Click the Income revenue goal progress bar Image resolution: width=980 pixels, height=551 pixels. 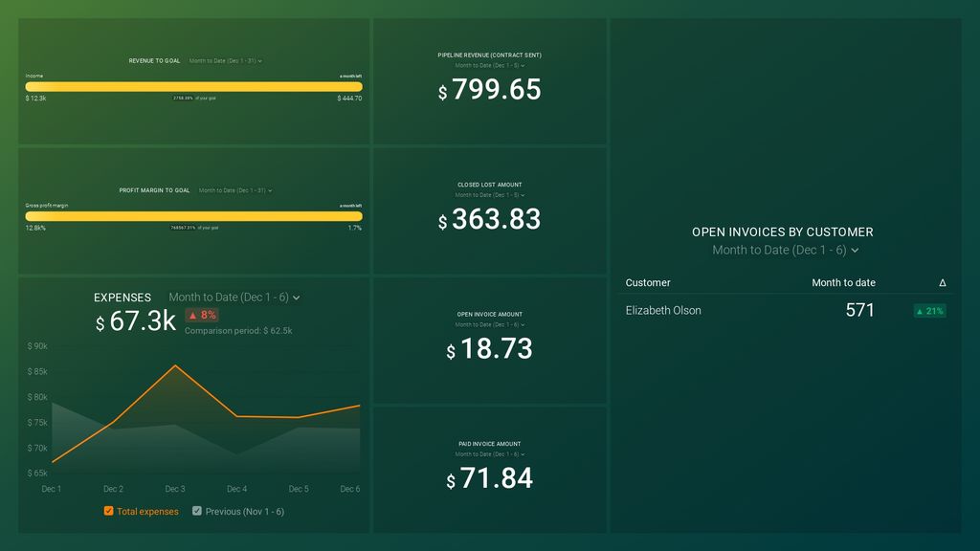point(193,86)
